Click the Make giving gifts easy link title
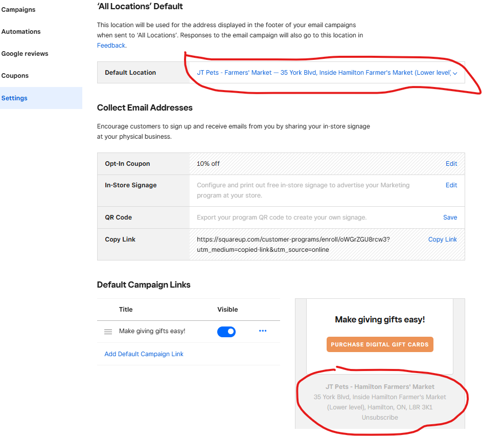The width and height of the screenshot is (504, 436). click(x=152, y=331)
